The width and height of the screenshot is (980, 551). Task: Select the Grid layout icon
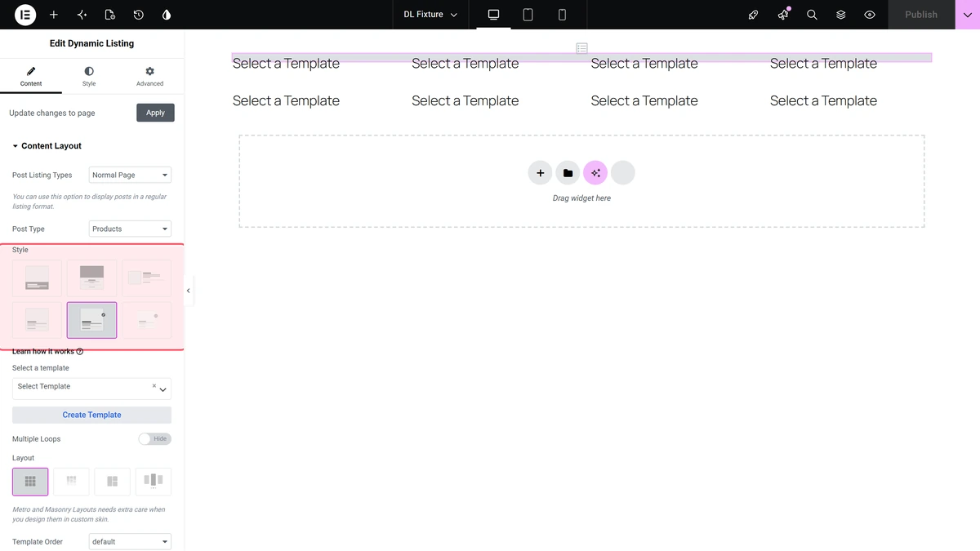point(30,482)
